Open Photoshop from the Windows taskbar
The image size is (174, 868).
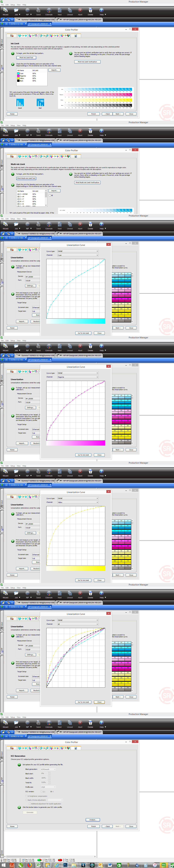[65, 865]
